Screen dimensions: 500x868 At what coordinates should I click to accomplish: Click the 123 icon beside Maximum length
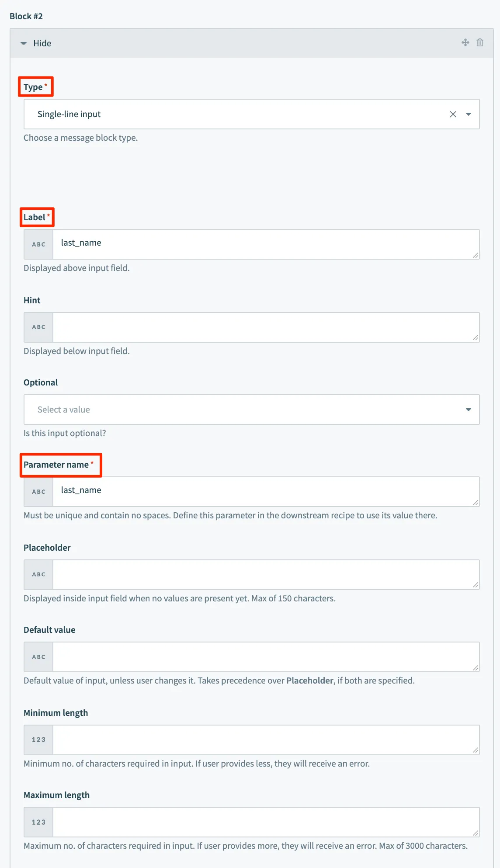tap(38, 822)
